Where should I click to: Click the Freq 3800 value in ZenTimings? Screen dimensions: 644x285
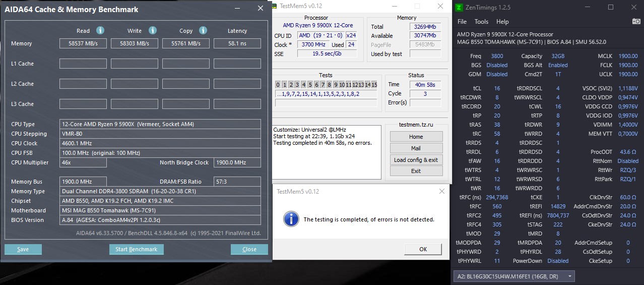click(497, 56)
